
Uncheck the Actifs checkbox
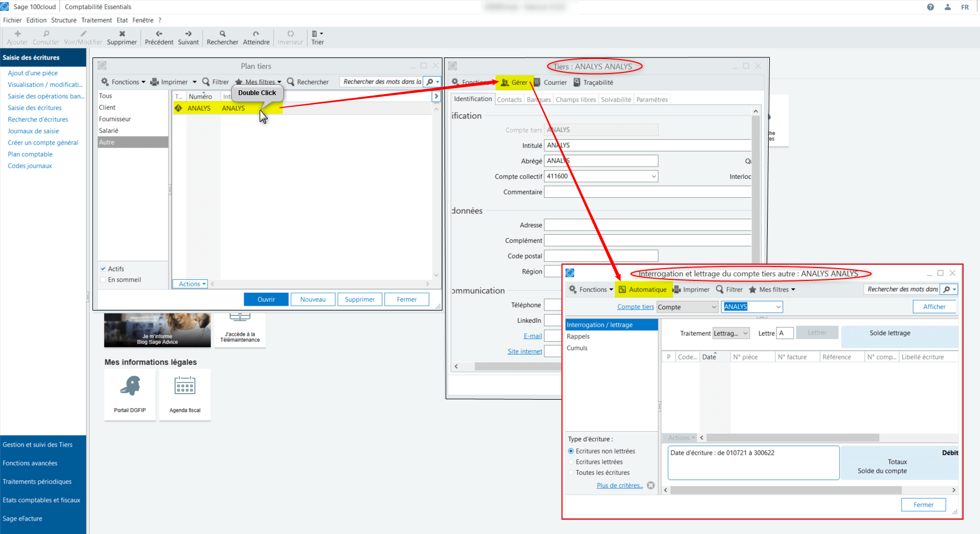103,269
